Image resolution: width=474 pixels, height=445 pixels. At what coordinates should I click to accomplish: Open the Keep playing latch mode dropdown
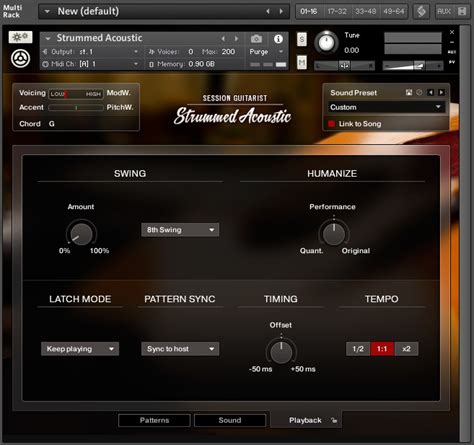pos(80,349)
